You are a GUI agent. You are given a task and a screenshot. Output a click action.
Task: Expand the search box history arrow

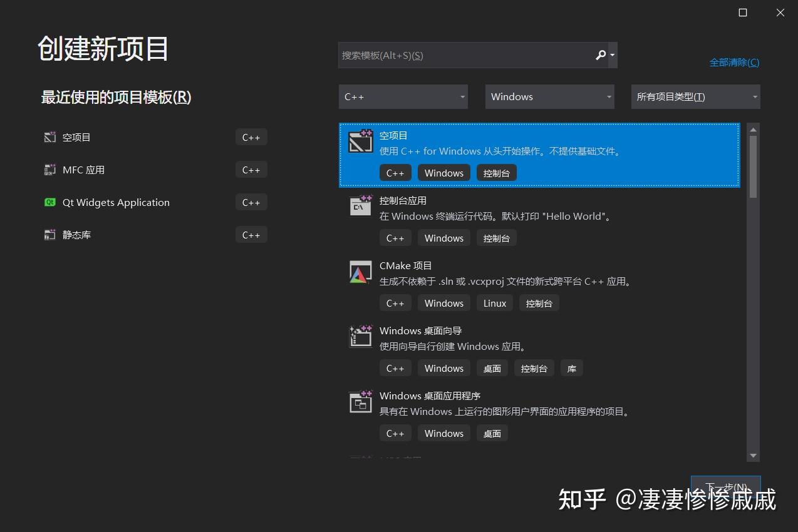[x=613, y=55]
